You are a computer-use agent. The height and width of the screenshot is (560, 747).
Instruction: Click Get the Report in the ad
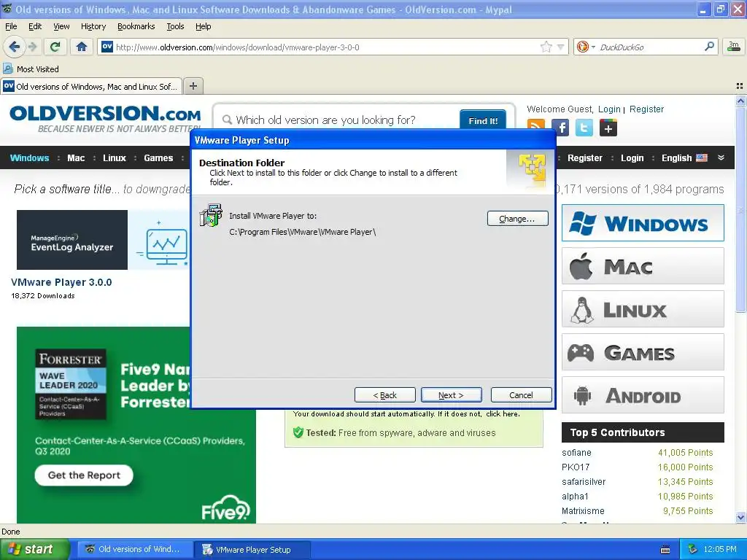coord(84,475)
